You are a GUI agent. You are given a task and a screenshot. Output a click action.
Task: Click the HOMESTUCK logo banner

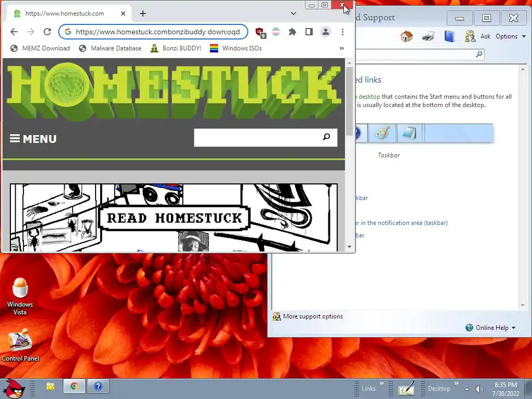pos(174,91)
